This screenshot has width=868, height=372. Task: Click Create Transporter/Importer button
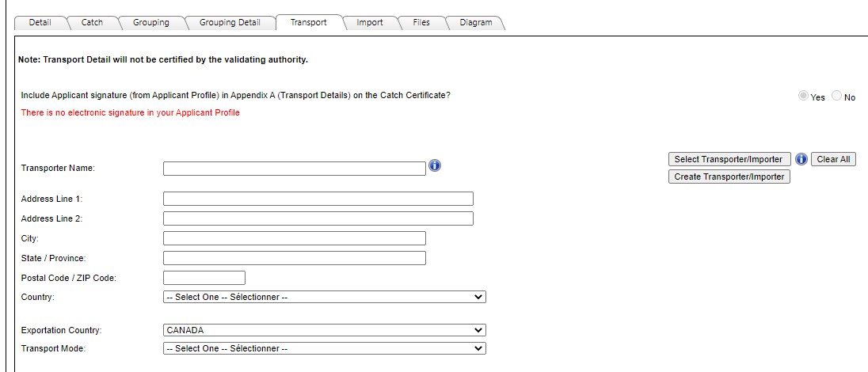pos(729,177)
